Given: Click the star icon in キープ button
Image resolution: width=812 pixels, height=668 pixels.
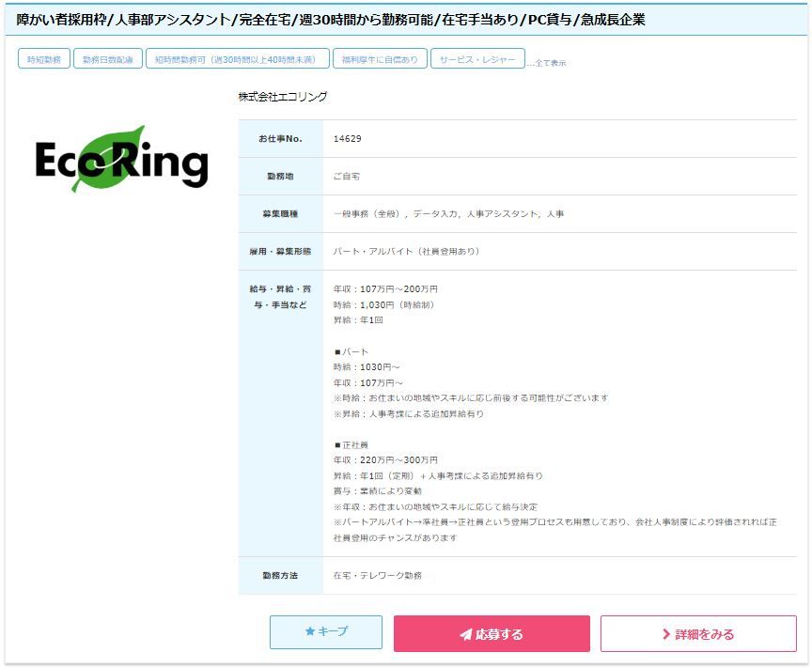Looking at the screenshot, I should (x=310, y=631).
